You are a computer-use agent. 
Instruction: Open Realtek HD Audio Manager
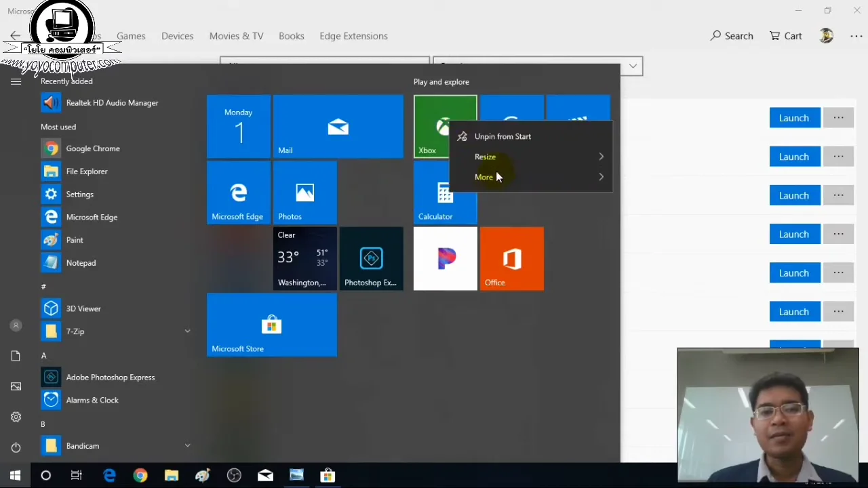pyautogui.click(x=112, y=102)
